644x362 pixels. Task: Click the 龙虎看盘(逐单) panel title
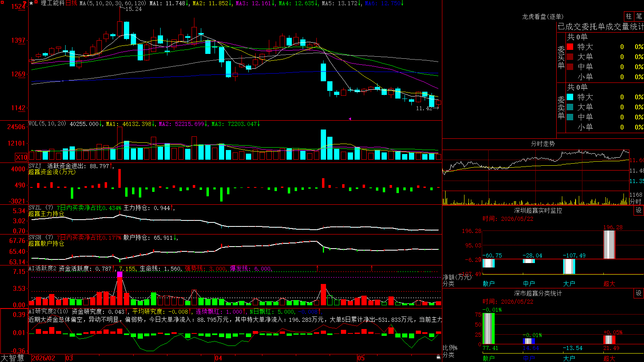coord(543,16)
